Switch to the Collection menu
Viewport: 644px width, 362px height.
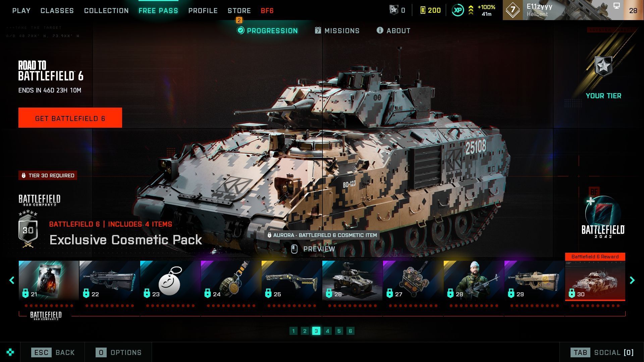(106, 11)
